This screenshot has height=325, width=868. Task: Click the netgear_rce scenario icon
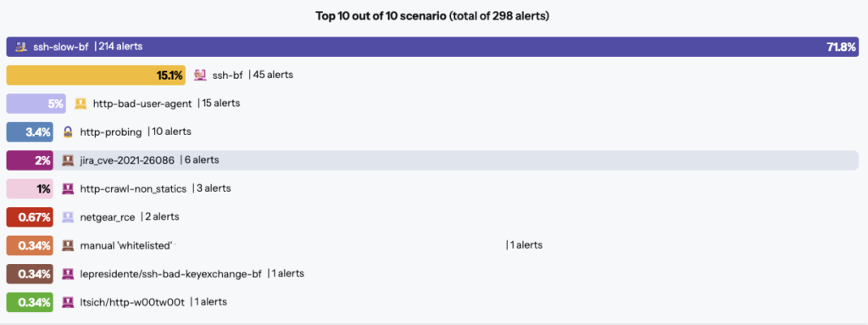coord(68,217)
